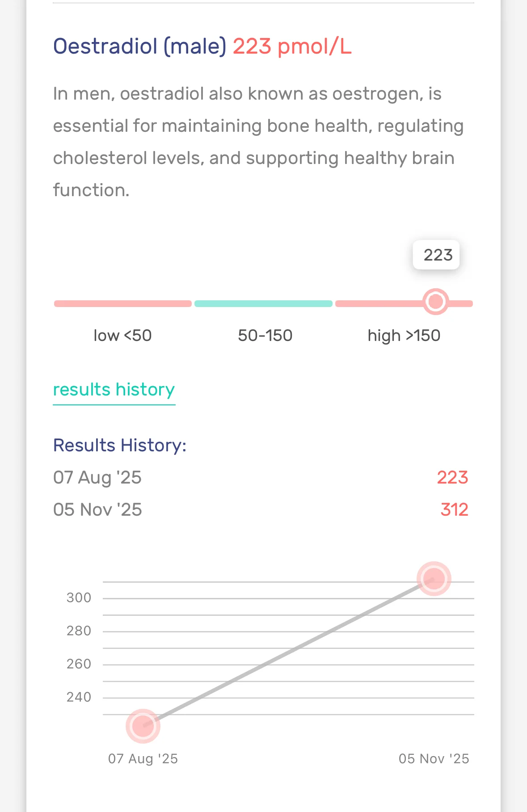The image size is (527, 812).
Task: Click the 300 y-axis label
Action: tap(79, 598)
